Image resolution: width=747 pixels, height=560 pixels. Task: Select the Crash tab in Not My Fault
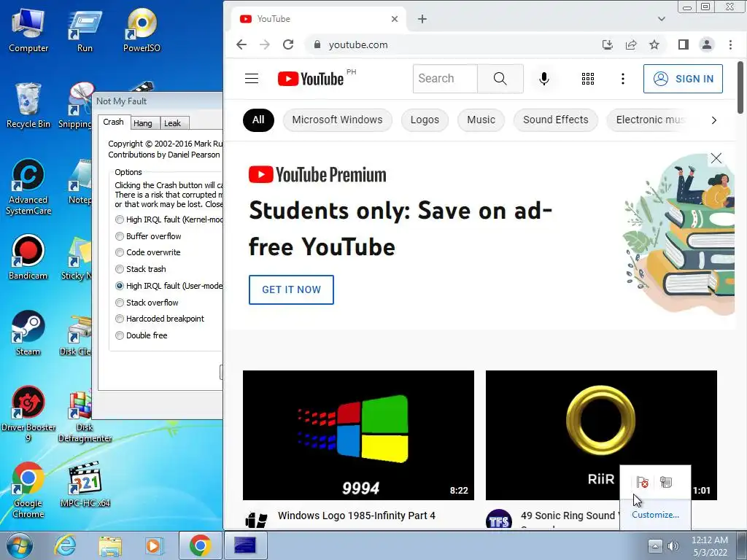pyautogui.click(x=113, y=122)
